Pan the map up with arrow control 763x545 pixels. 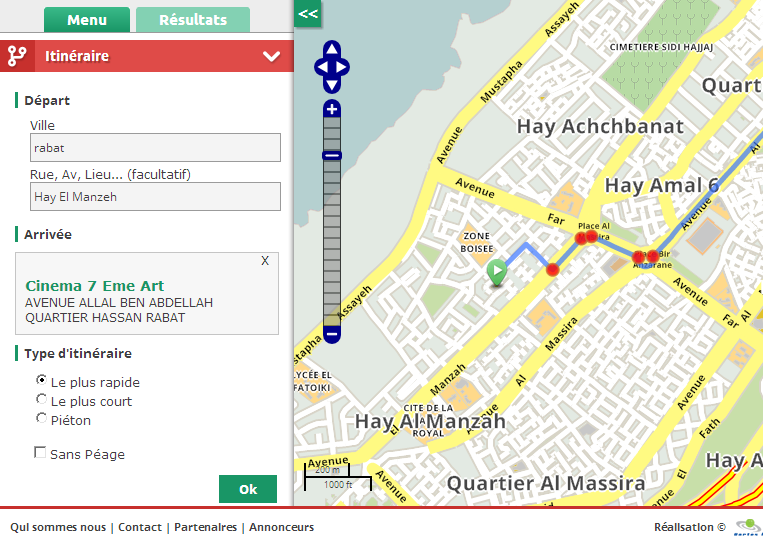coord(332,50)
